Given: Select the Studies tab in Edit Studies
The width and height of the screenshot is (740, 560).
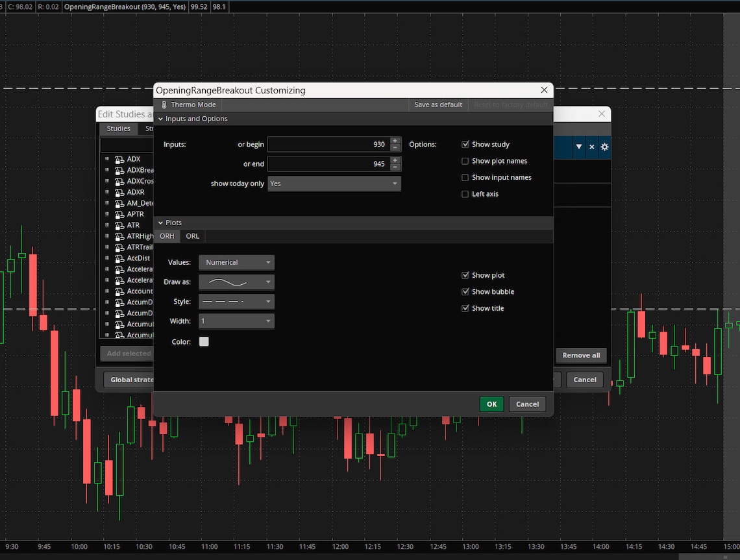Looking at the screenshot, I should point(119,128).
